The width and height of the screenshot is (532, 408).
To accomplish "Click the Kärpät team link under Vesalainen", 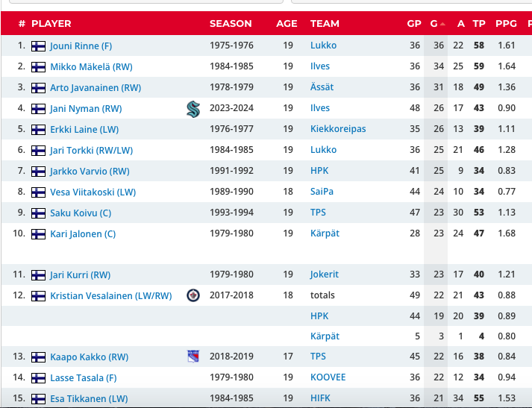I will coord(325,336).
